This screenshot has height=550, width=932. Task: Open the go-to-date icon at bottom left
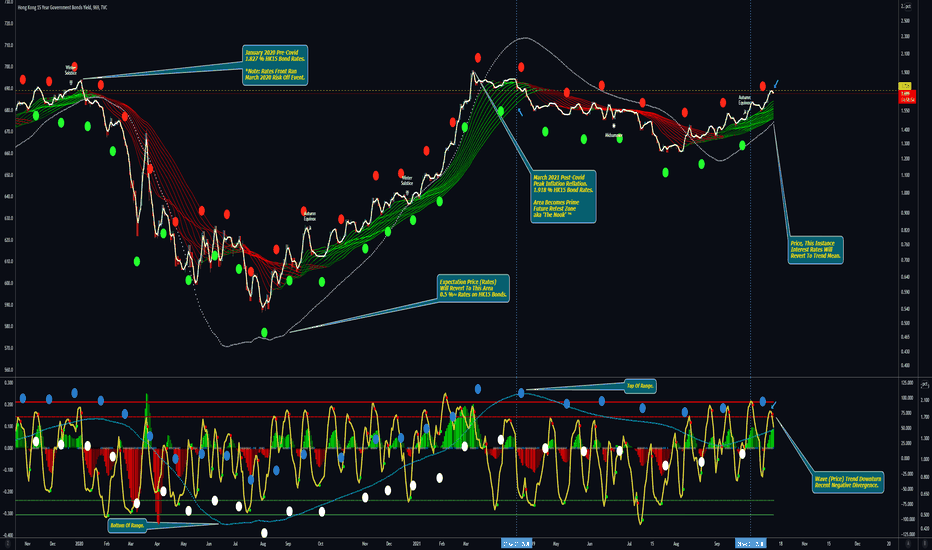[7, 543]
